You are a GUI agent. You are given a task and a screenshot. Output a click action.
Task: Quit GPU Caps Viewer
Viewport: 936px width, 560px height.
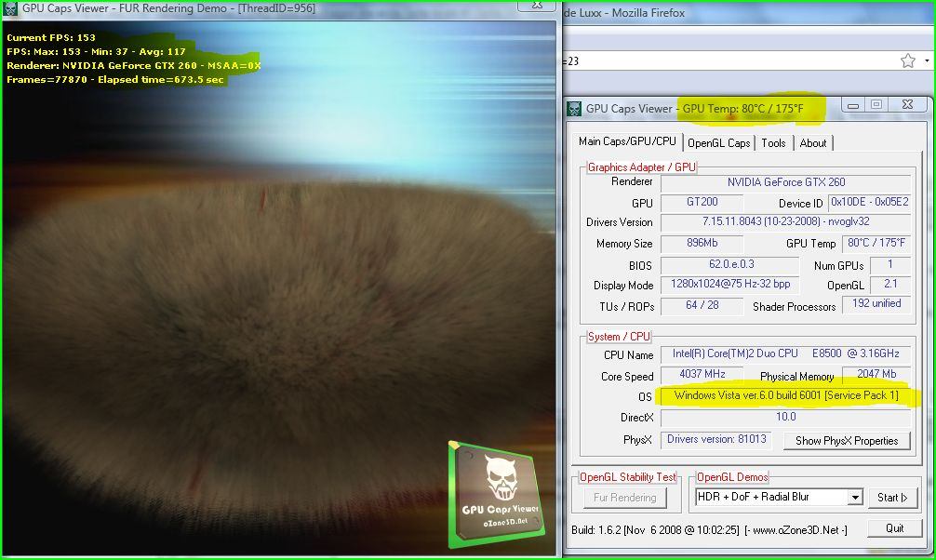(894, 527)
